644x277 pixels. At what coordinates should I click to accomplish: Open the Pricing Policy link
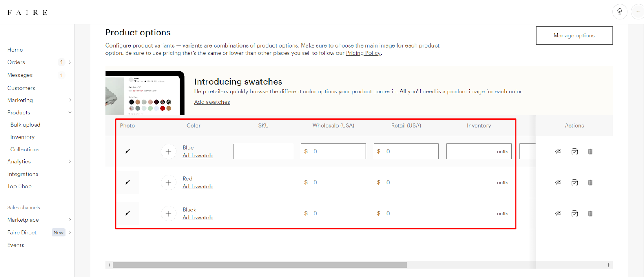click(363, 53)
